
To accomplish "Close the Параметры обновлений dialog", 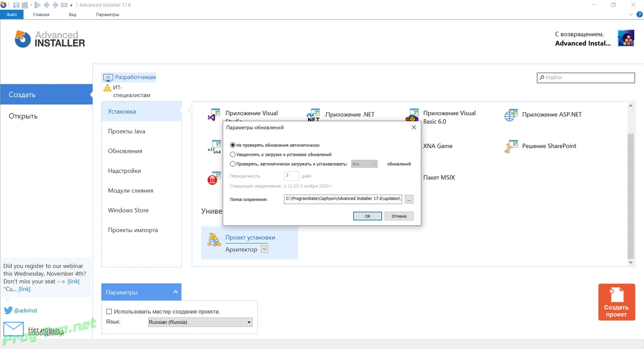I will click(413, 128).
